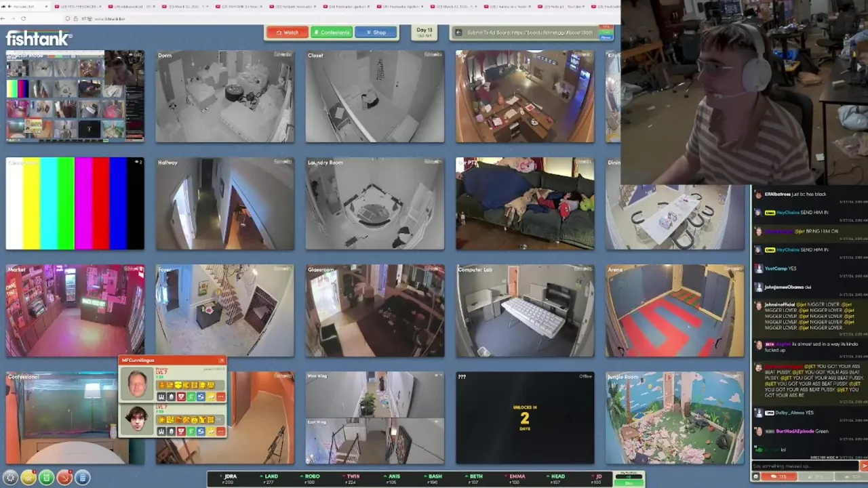Click the blue swap icon in first contestant row
Image resolution: width=868 pixels, height=488 pixels.
(x=201, y=396)
